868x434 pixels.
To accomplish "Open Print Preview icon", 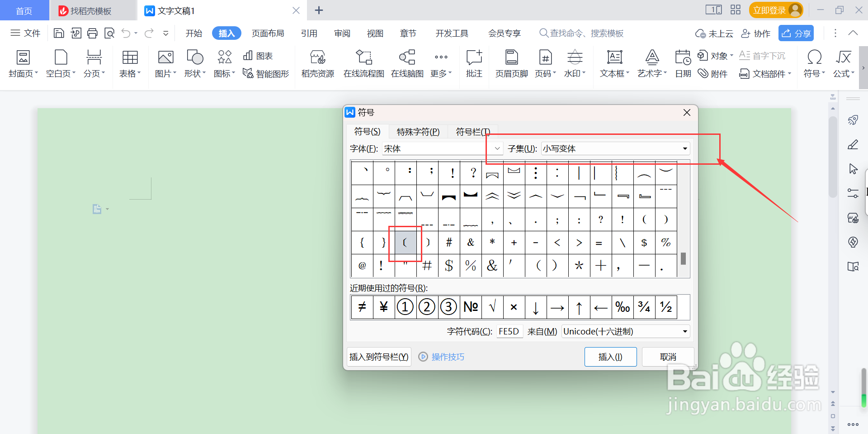I will pyautogui.click(x=109, y=33).
